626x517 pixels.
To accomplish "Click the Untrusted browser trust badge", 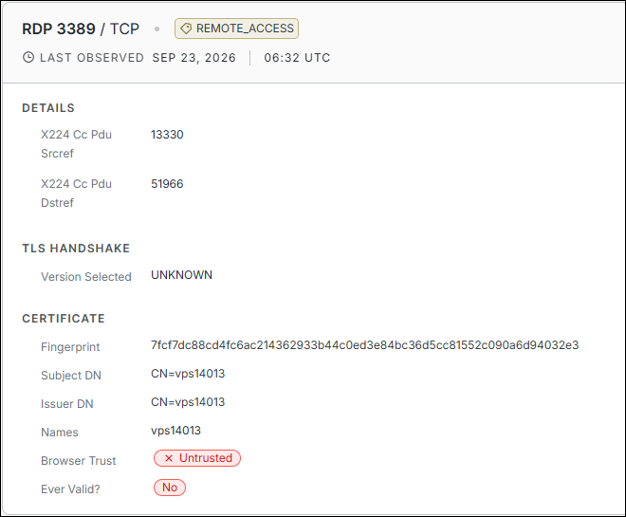I will point(197,458).
